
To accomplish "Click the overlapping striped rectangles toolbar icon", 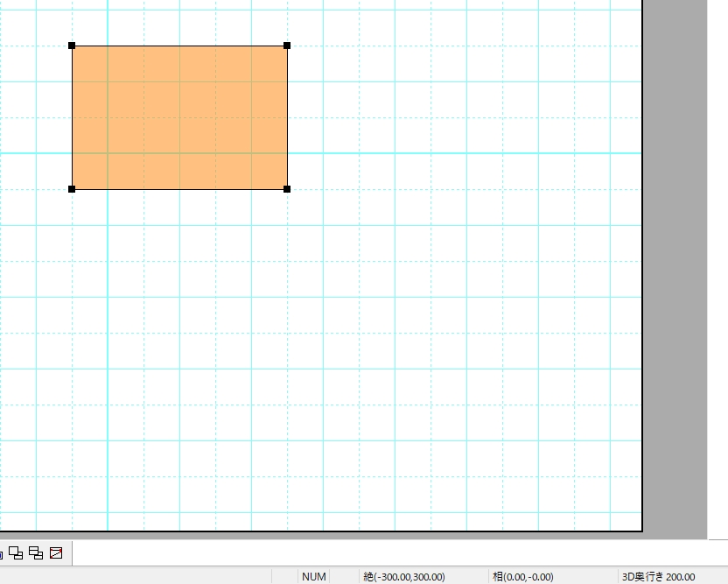I will (x=36, y=552).
